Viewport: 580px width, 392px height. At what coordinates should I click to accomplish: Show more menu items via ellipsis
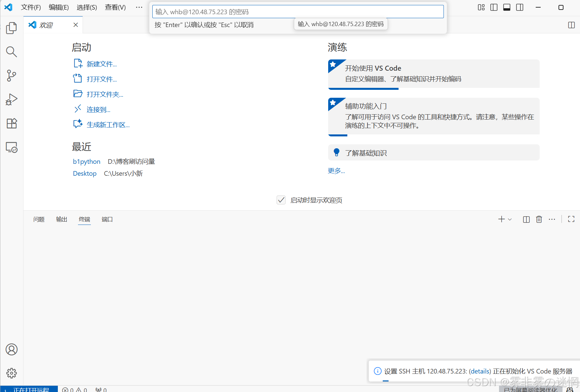(x=139, y=7)
